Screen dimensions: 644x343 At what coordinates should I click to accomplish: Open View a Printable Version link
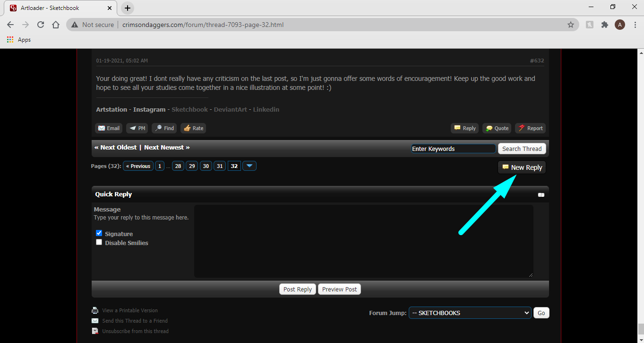pyautogui.click(x=130, y=310)
